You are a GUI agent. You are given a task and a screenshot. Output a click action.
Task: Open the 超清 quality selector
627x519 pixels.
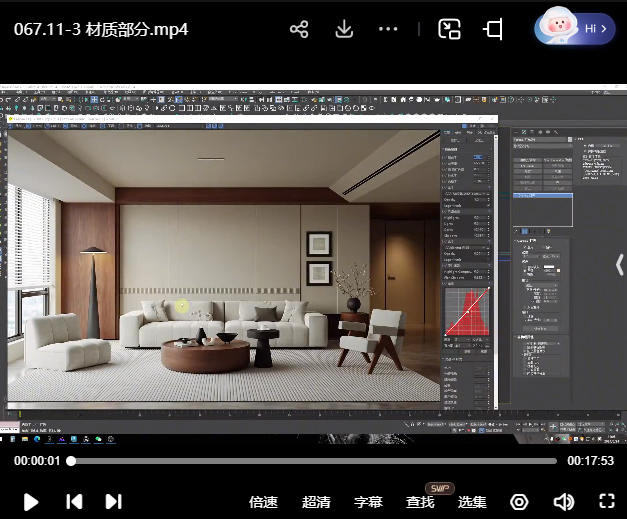(x=316, y=502)
